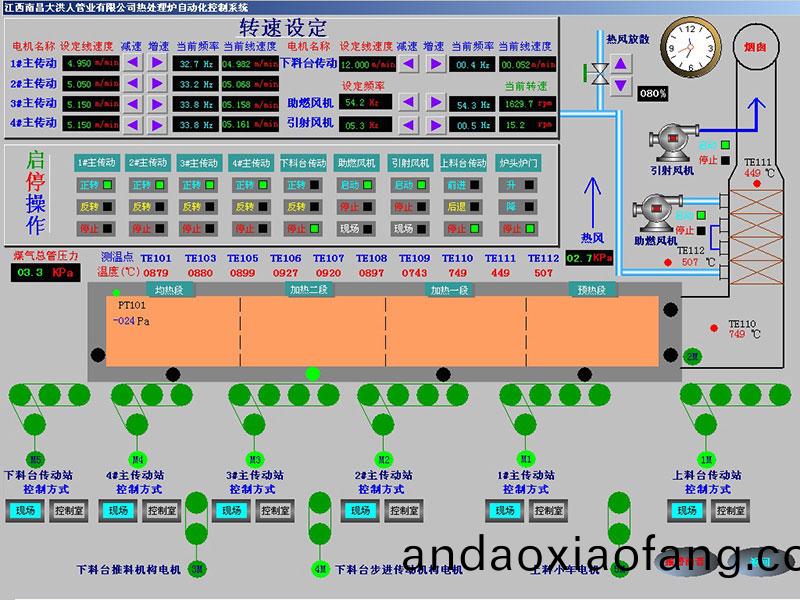Click M2 motor of 2#主传动站
This screenshot has width=800, height=600.
coord(384,460)
